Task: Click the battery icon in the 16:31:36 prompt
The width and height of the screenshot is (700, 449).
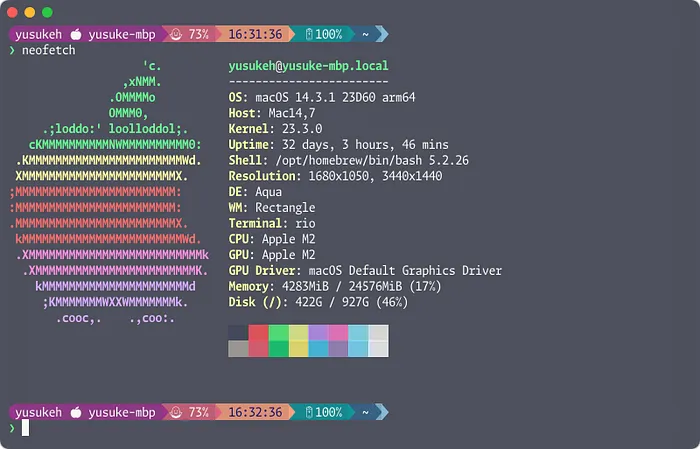Action: [x=308, y=34]
